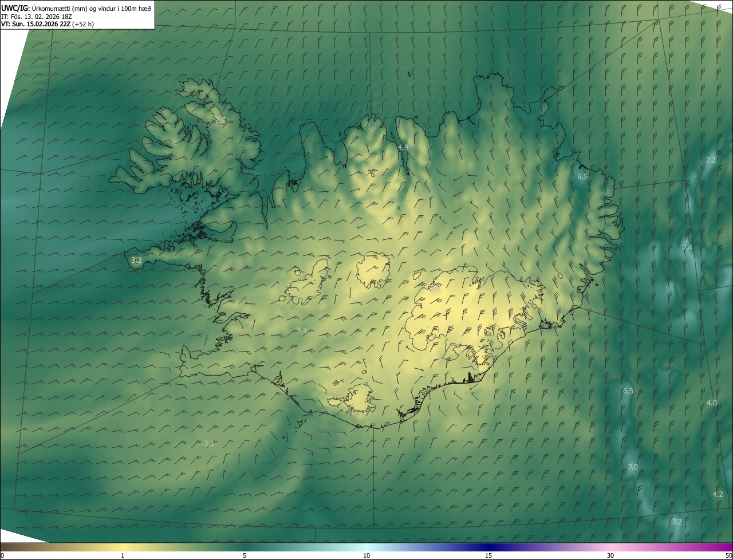733x560 pixels.
Task: Select the 6.5 value on Iceland's east coast
Action: [x=582, y=177]
